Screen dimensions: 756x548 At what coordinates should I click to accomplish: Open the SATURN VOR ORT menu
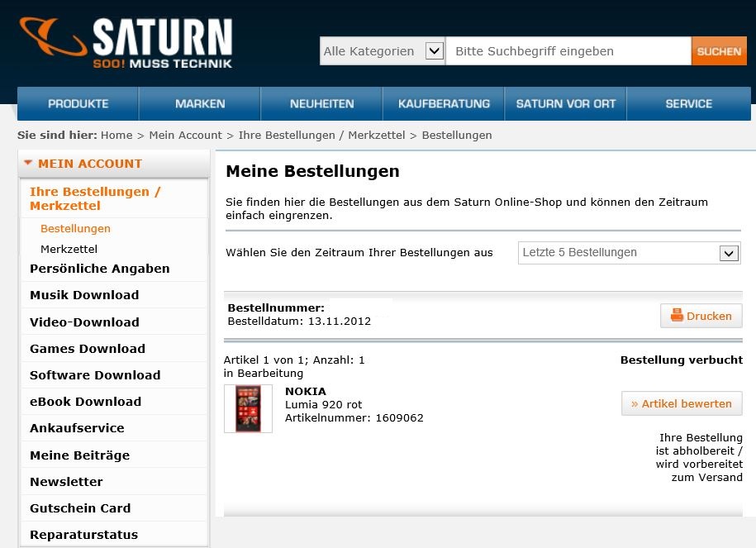(565, 103)
